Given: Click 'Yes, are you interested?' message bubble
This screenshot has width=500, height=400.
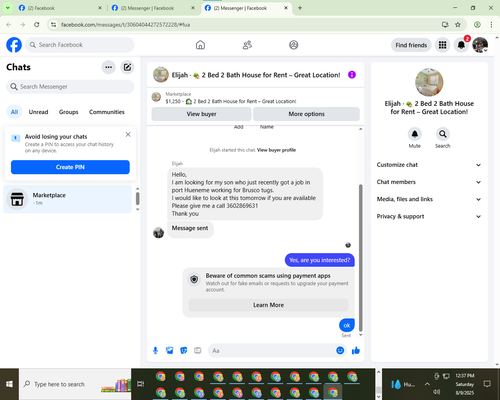Looking at the screenshot, I should pyautogui.click(x=320, y=260).
